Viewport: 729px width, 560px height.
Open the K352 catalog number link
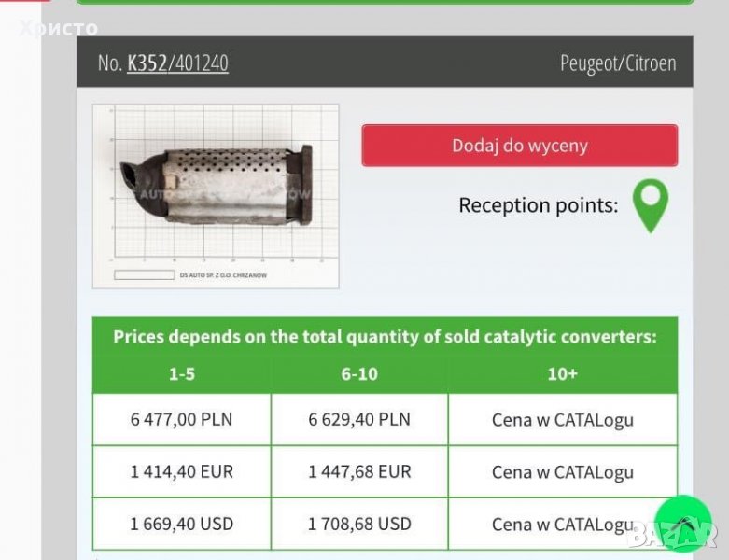tap(147, 63)
